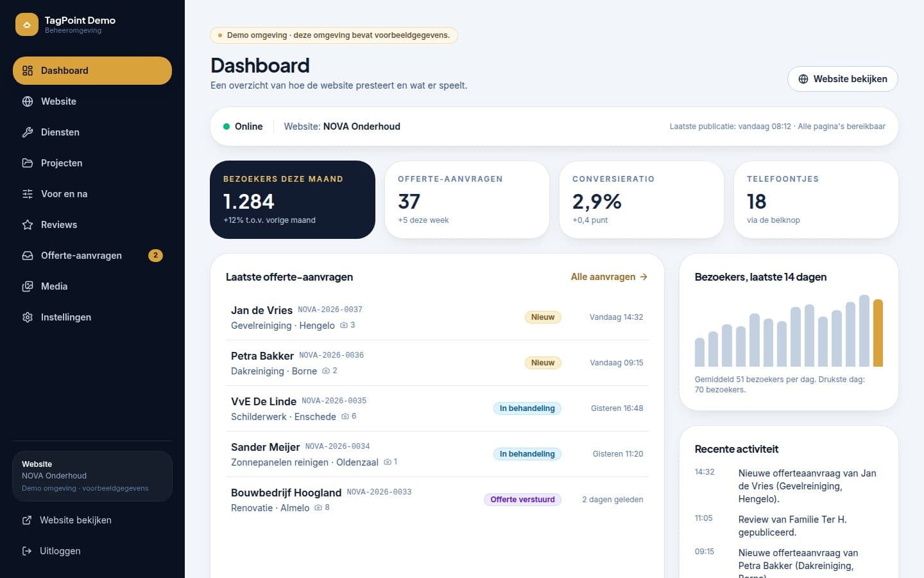Screen dimensions: 924x578
Task: Click the folder icon beside Projecten
Action: click(28, 163)
